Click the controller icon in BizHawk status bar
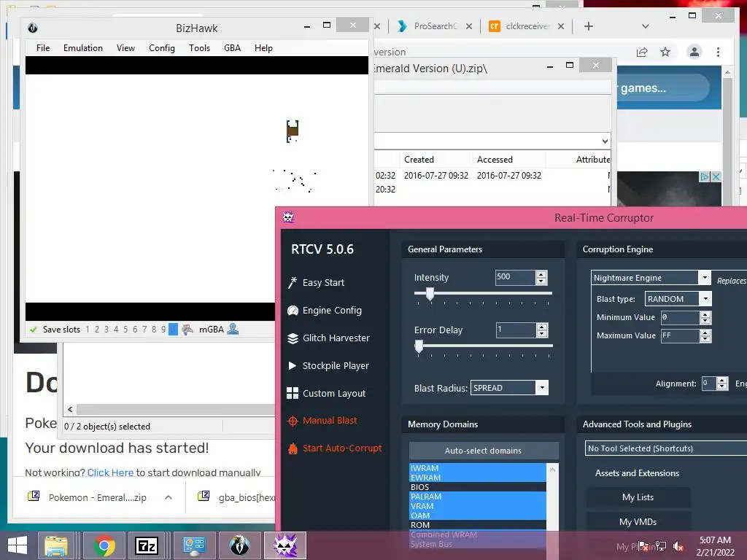 tap(187, 329)
